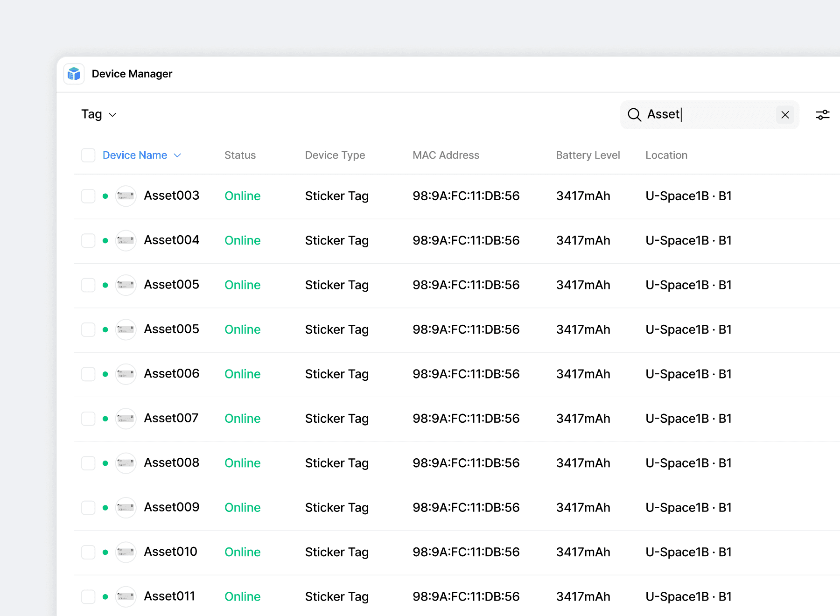
Task: Click the magnifying glass search icon
Action: pos(634,115)
